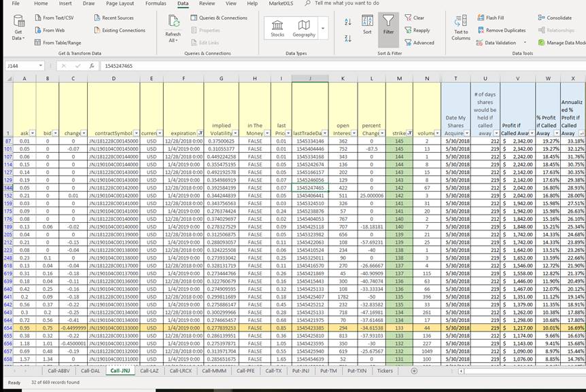This screenshot has height=392, width=586.
Task: Switch to the Call-DAL sheet tab
Action: click(x=90, y=371)
